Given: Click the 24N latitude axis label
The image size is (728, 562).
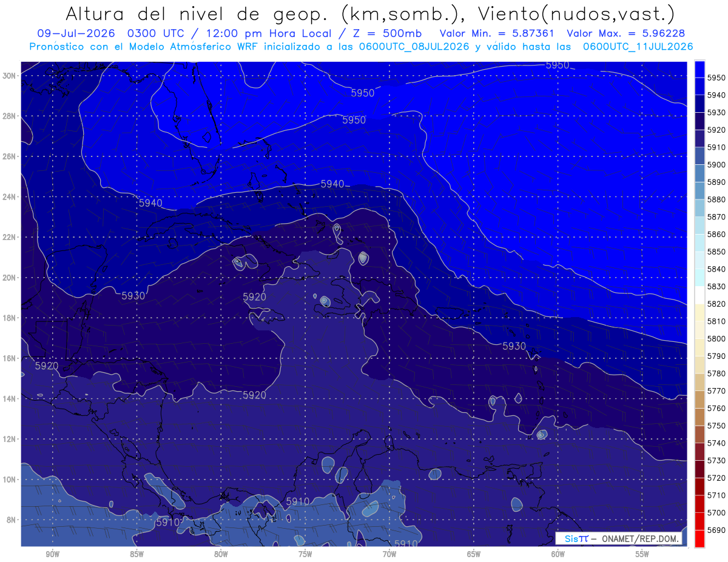Looking at the screenshot, I should click(10, 197).
